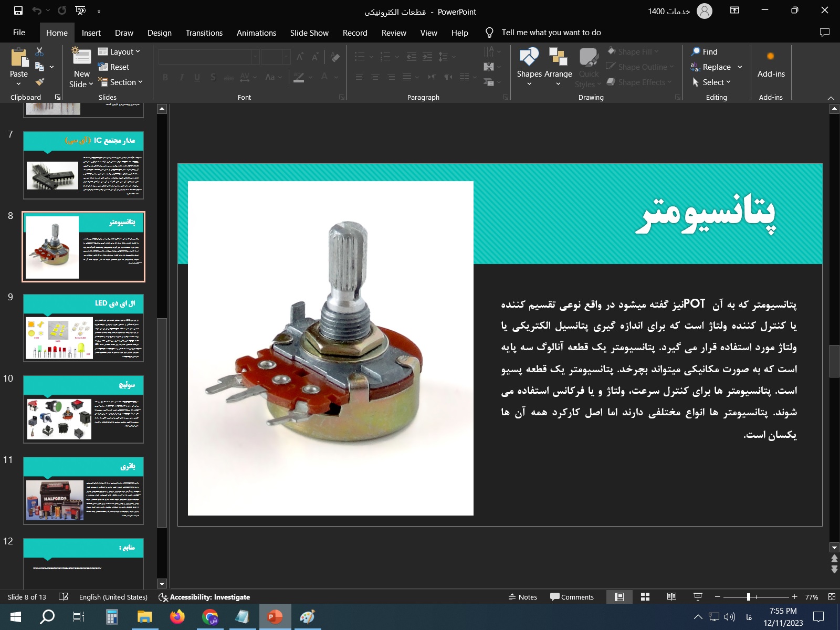Switch to Reading View
This screenshot has height=630, width=840.
coord(671,597)
